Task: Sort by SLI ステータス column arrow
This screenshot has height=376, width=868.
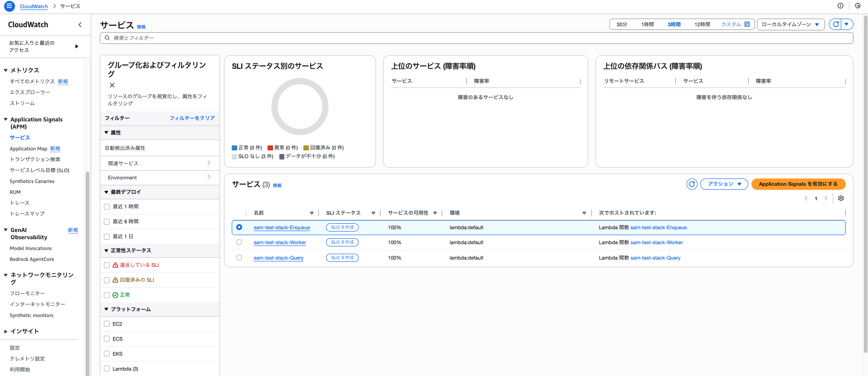Action: pos(373,213)
